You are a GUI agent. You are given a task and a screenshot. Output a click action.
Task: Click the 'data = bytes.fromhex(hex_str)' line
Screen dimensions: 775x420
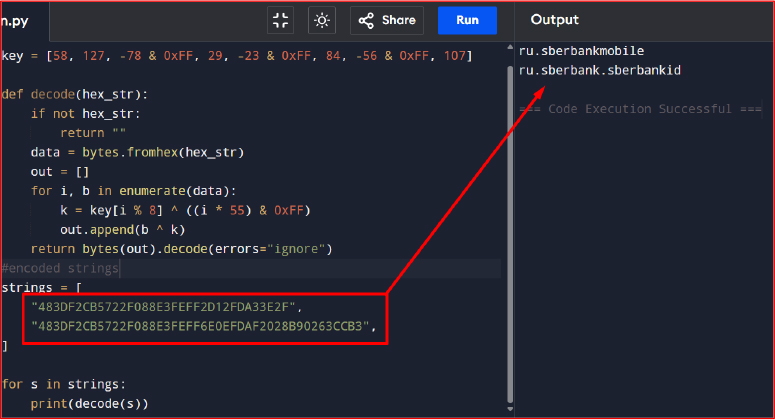pos(137,152)
